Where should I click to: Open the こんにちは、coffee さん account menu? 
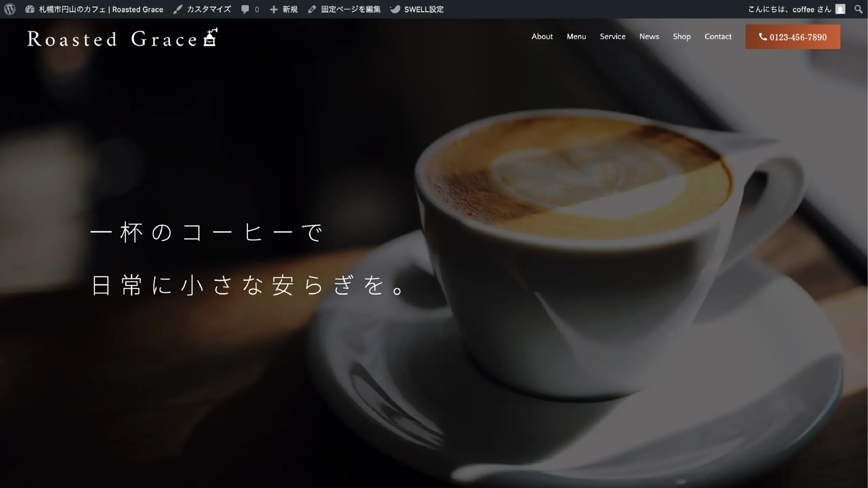[x=796, y=9]
